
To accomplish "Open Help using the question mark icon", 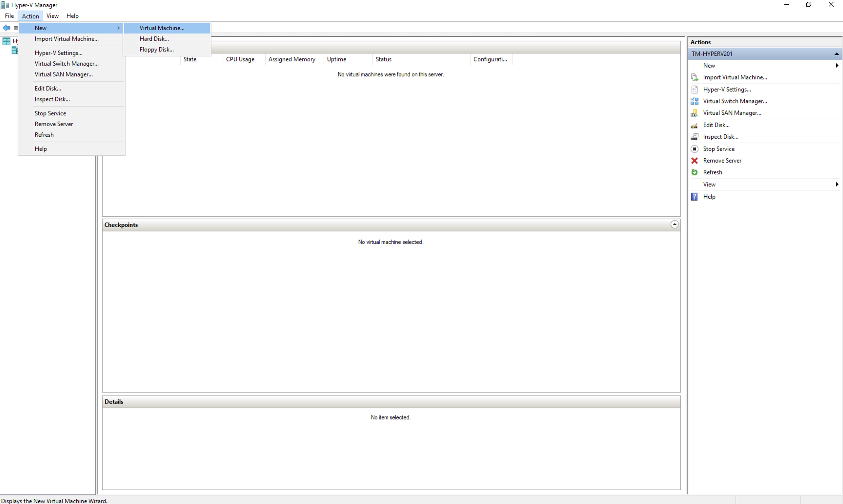I will tap(695, 196).
